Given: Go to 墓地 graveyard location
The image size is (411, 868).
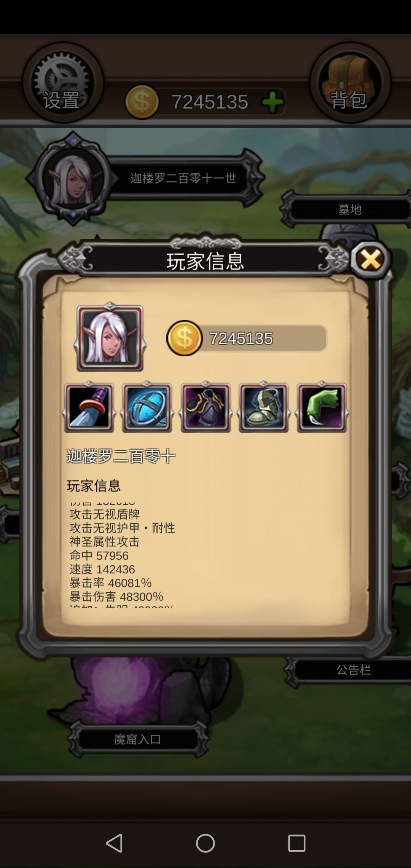Looking at the screenshot, I should tap(349, 209).
